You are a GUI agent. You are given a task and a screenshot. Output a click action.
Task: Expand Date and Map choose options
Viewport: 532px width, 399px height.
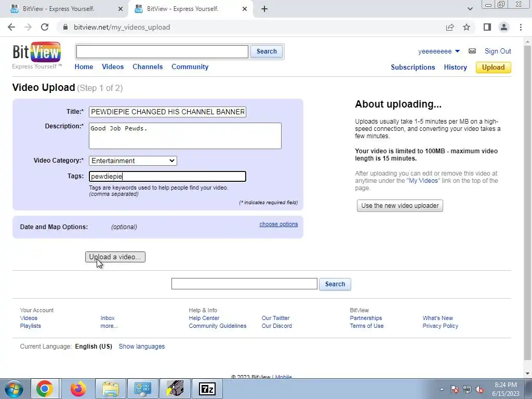278,224
